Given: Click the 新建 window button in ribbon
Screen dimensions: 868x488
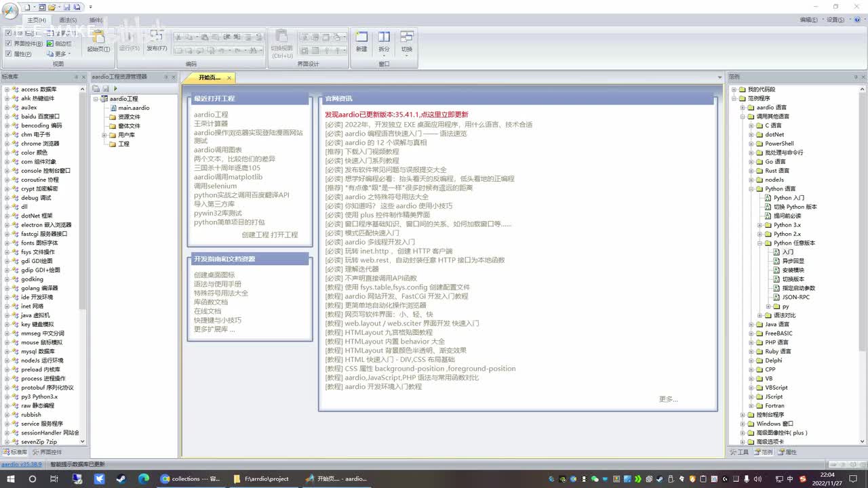Looking at the screenshot, I should (x=361, y=41).
